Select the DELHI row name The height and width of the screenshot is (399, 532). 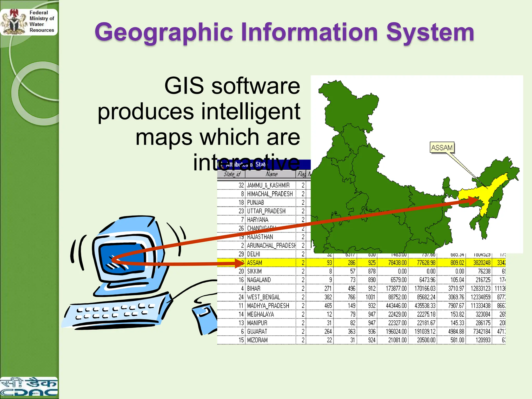(253, 254)
